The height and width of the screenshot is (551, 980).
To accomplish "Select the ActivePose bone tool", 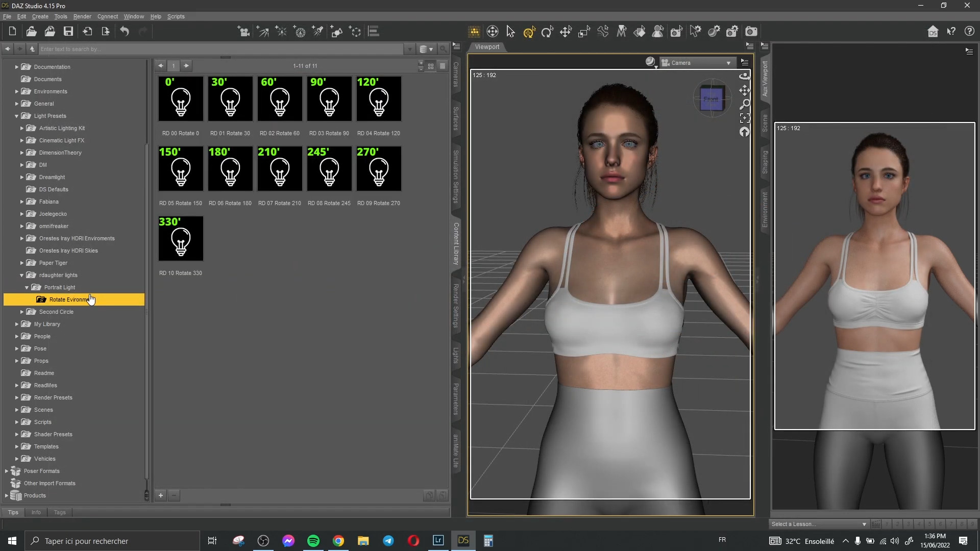I will click(x=603, y=32).
